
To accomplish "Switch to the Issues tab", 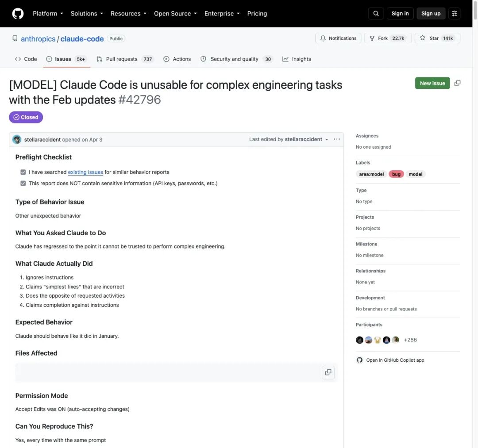I will (x=66, y=59).
